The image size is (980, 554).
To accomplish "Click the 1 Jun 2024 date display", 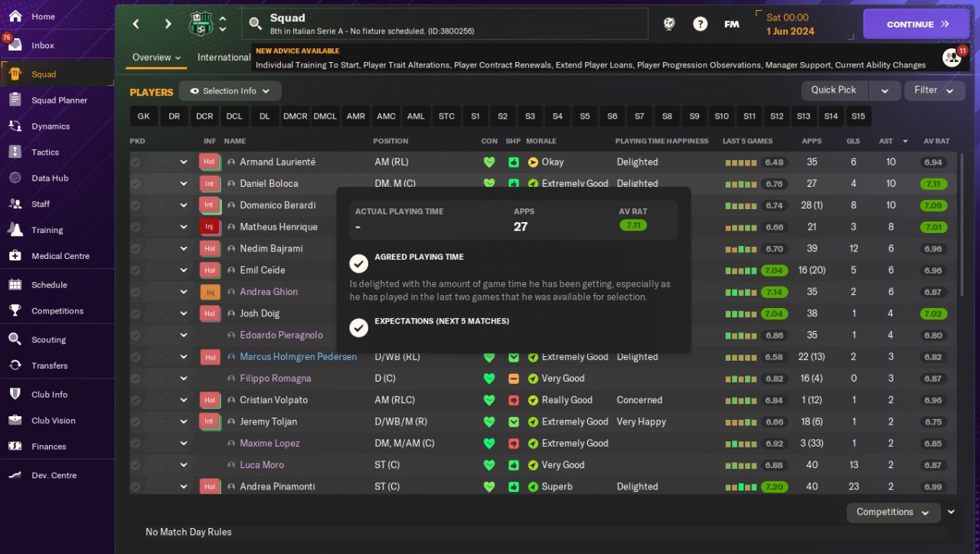I will point(790,31).
